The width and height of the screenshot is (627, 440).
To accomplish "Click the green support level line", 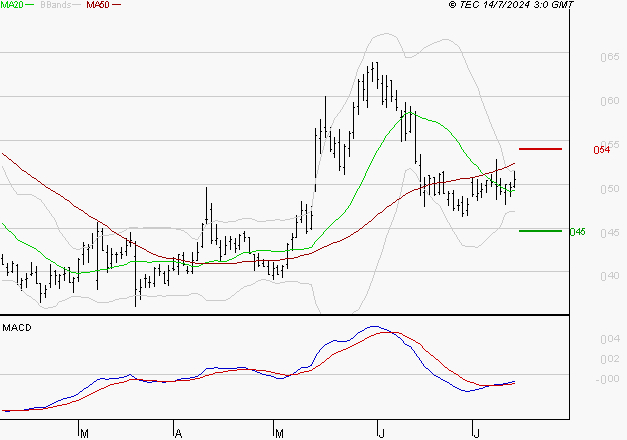I will pos(540,231).
